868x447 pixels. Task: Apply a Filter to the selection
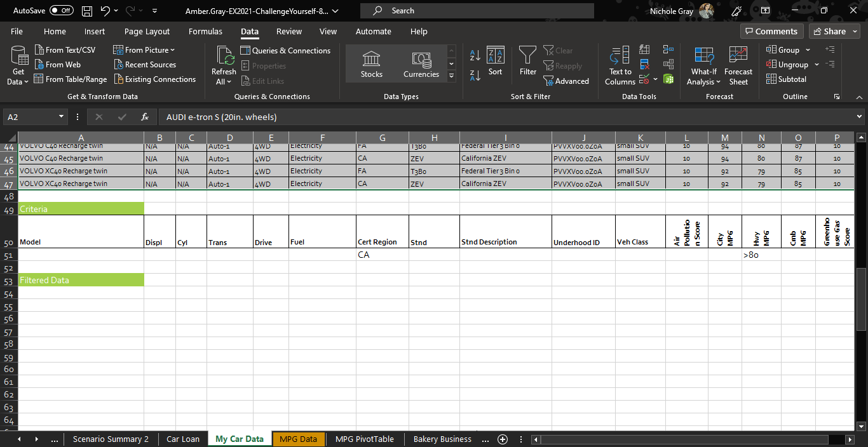527,63
